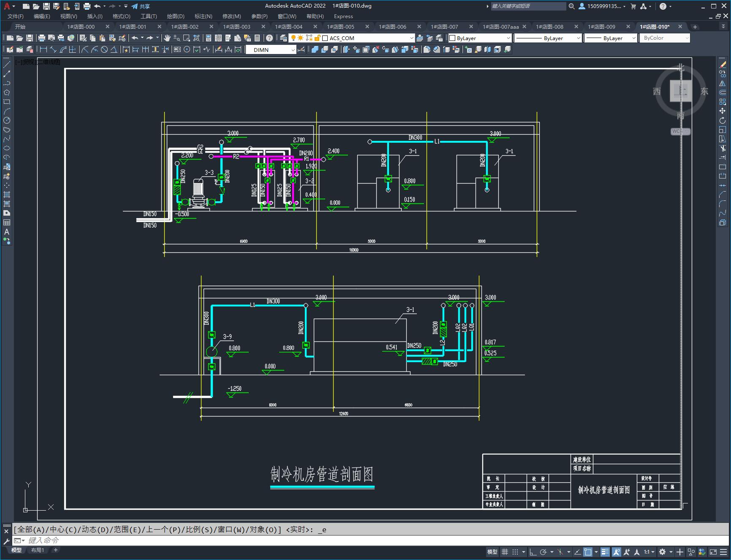
Task: Open the ByLayer lineweight dropdown
Action: [x=633, y=38]
